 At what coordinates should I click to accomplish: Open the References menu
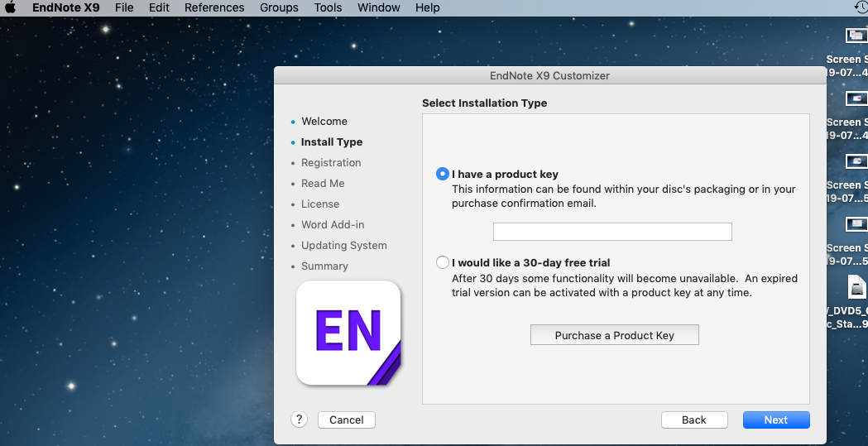(214, 7)
